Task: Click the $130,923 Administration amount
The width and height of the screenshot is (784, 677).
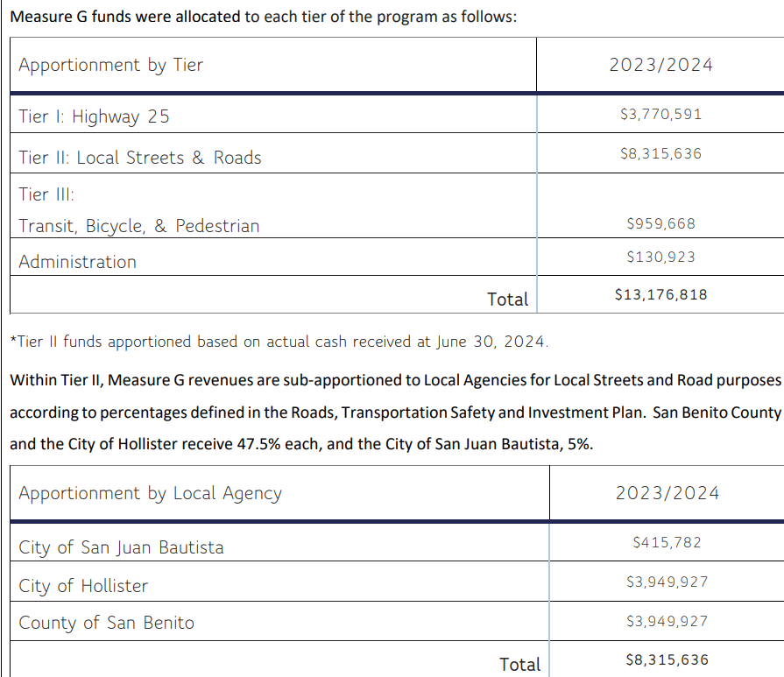Action: click(x=660, y=257)
